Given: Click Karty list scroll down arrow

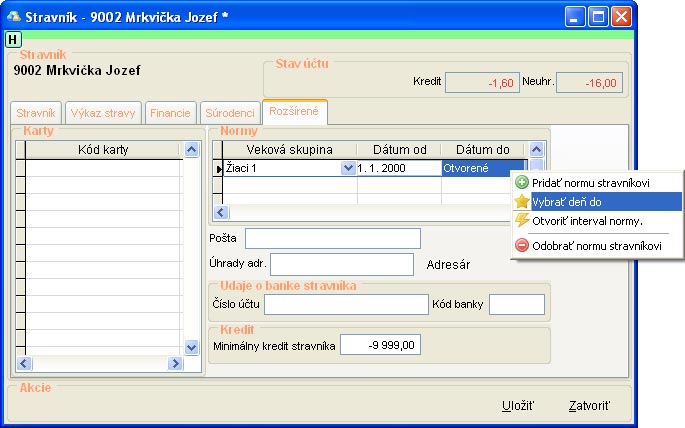Looking at the screenshot, I should click(191, 348).
